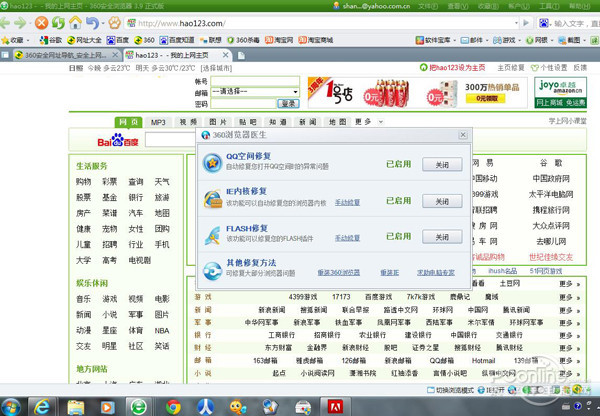Viewport: 600px width, 416px height.
Task: Select the MP3 search tab
Action: pos(158,122)
